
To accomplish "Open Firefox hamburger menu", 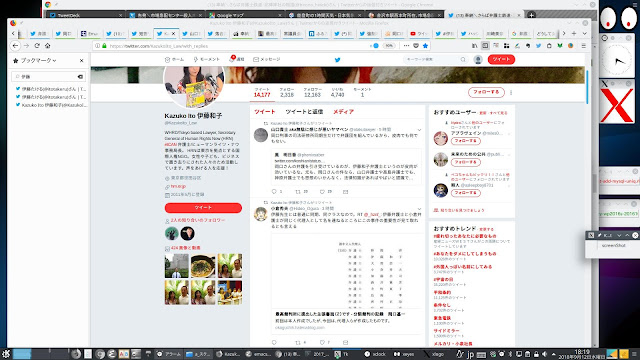I will click(584, 46).
